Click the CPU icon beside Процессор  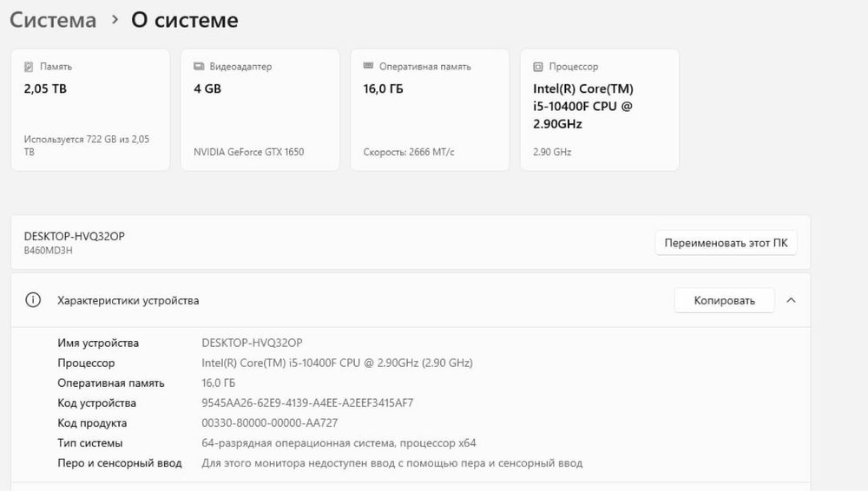(538, 67)
